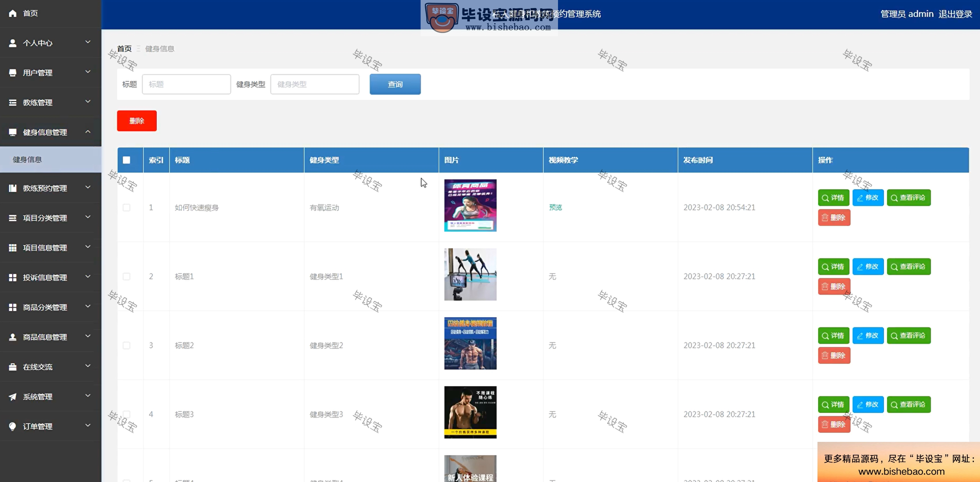Tick the checkbox for row 标题1
The height and width of the screenshot is (482, 980).
[126, 276]
